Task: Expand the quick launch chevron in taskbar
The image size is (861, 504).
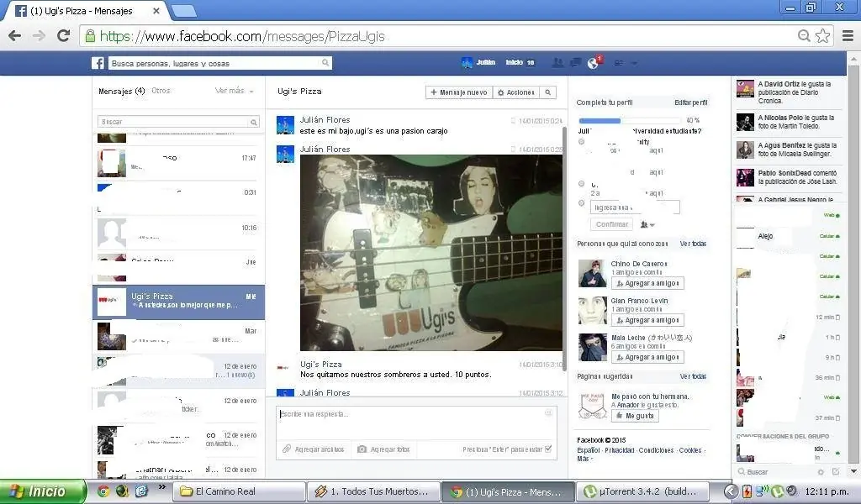Action: (x=162, y=486)
